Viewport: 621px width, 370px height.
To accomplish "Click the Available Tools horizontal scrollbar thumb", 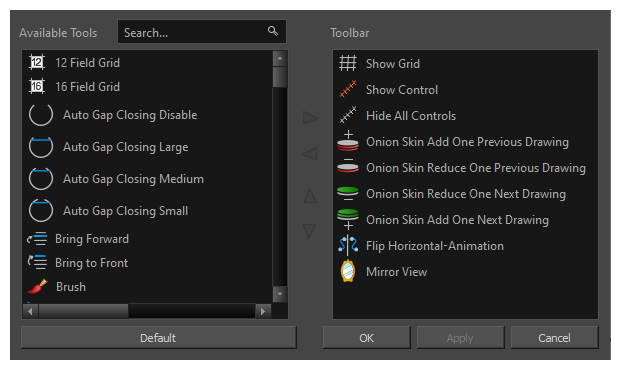I will [83, 311].
